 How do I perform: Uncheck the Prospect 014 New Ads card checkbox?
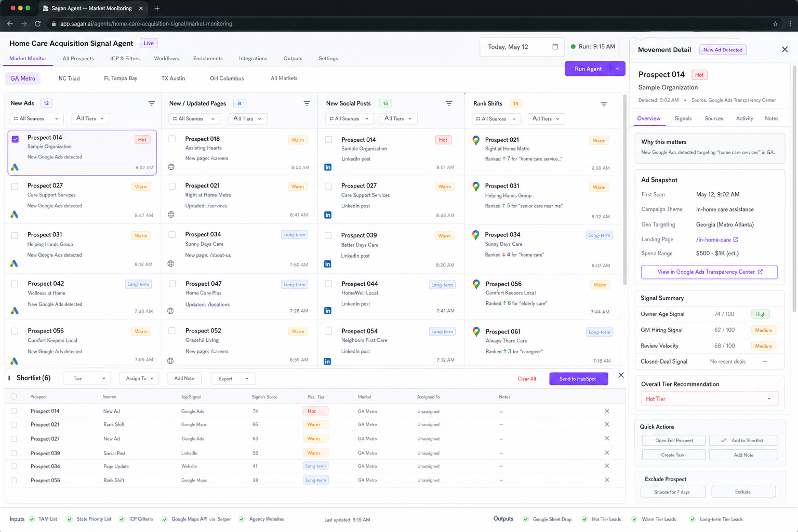(x=15, y=139)
